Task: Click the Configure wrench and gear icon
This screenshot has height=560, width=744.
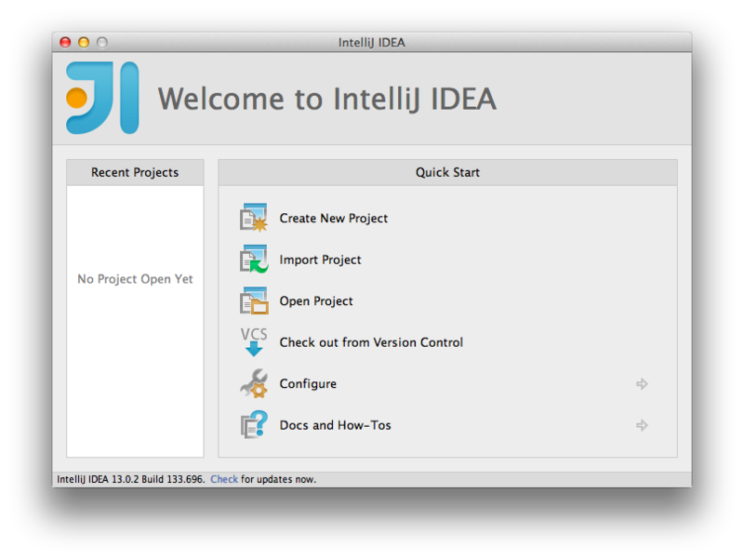Action: [254, 383]
